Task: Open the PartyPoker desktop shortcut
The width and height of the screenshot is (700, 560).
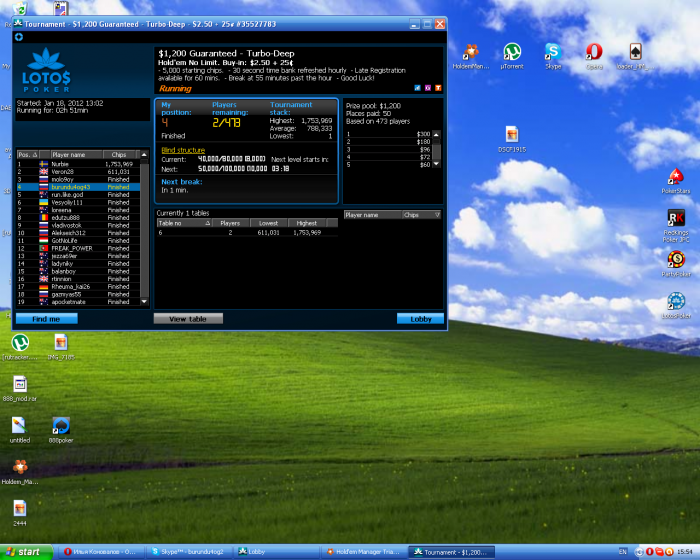Action: [x=676, y=259]
